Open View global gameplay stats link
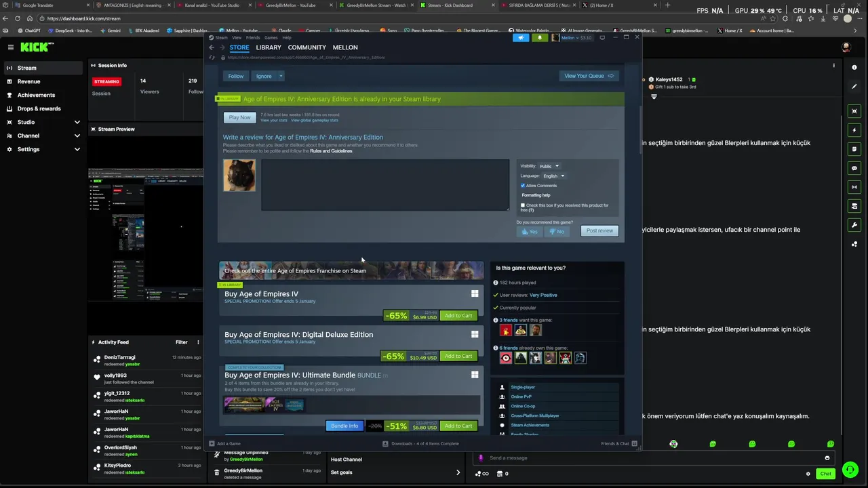This screenshot has width=868, height=488. (315, 120)
